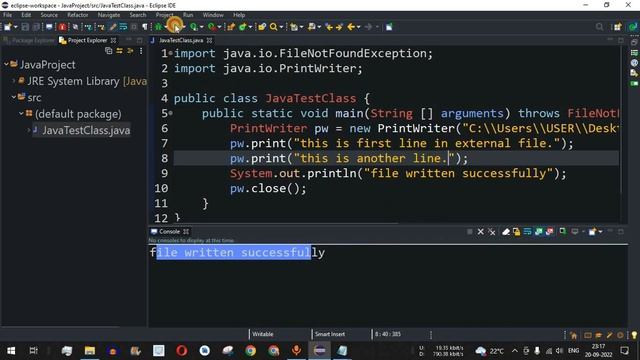Click the Coverage run icon
Viewport: 640px width, 360px height.
pos(193,27)
